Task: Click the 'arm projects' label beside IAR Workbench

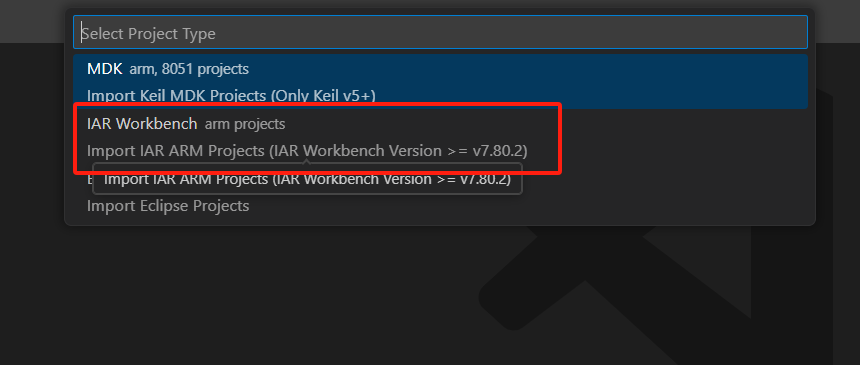Action: [x=245, y=124]
